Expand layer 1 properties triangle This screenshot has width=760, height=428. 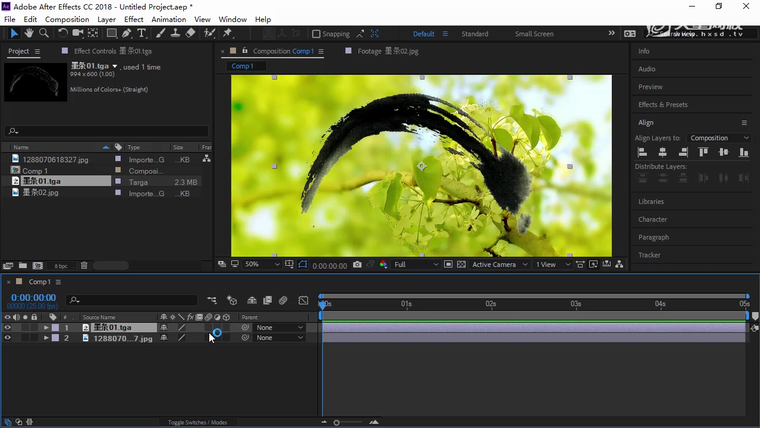pyautogui.click(x=46, y=327)
